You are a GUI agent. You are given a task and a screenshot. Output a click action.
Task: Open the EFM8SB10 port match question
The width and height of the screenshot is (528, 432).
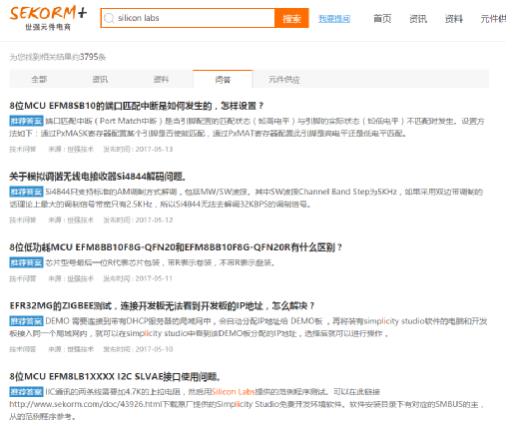136,106
